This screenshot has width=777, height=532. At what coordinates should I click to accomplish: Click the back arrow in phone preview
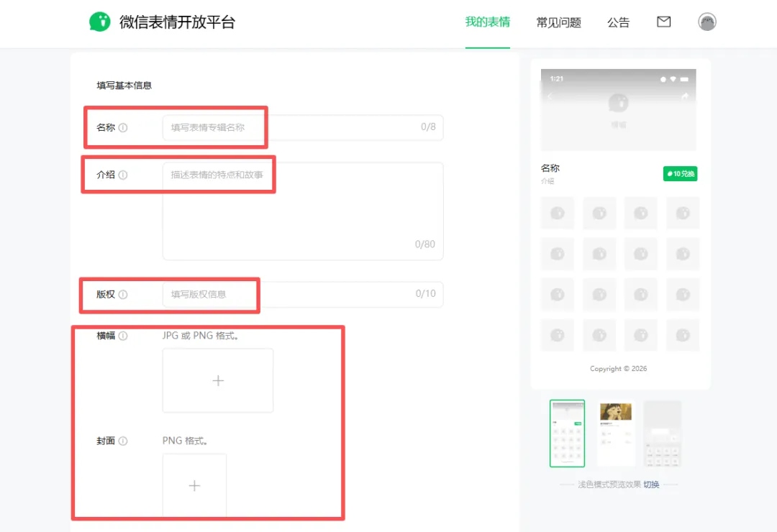pyautogui.click(x=550, y=96)
